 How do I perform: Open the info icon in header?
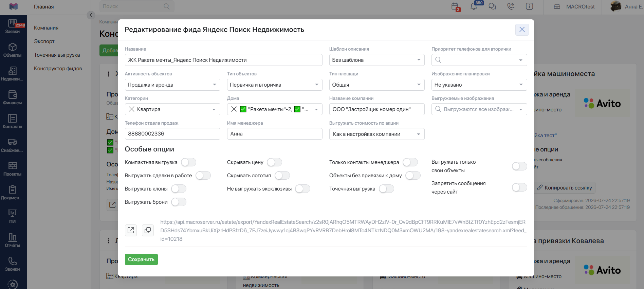point(530,6)
